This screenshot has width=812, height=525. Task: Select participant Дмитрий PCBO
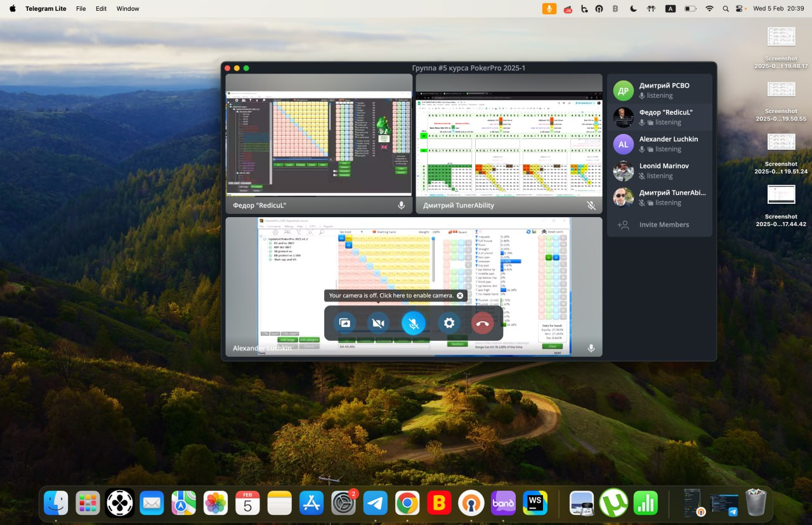(660, 91)
